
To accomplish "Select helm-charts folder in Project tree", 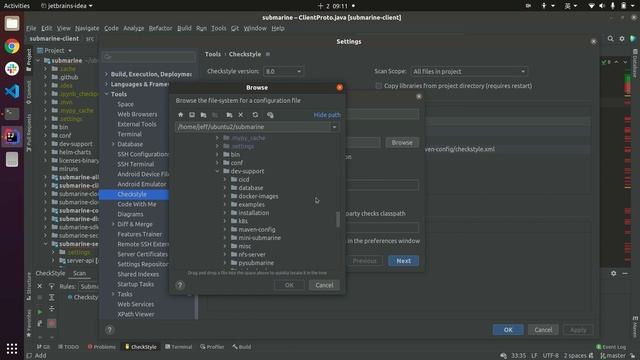I will (75, 152).
